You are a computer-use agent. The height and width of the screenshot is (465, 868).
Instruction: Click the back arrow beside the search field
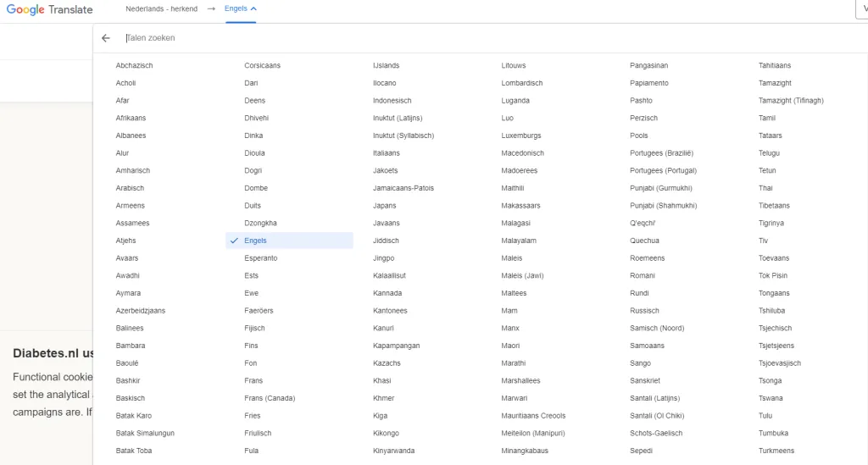pyautogui.click(x=105, y=38)
